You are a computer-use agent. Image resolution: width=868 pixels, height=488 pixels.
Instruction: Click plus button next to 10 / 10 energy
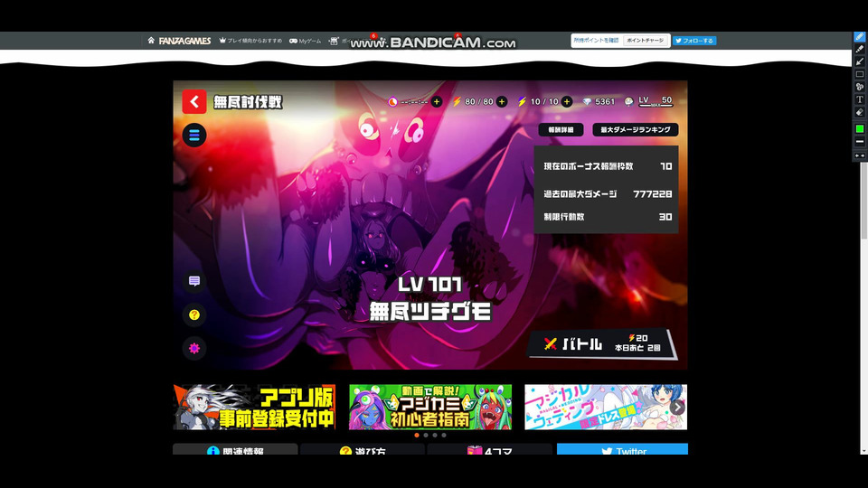tap(566, 102)
